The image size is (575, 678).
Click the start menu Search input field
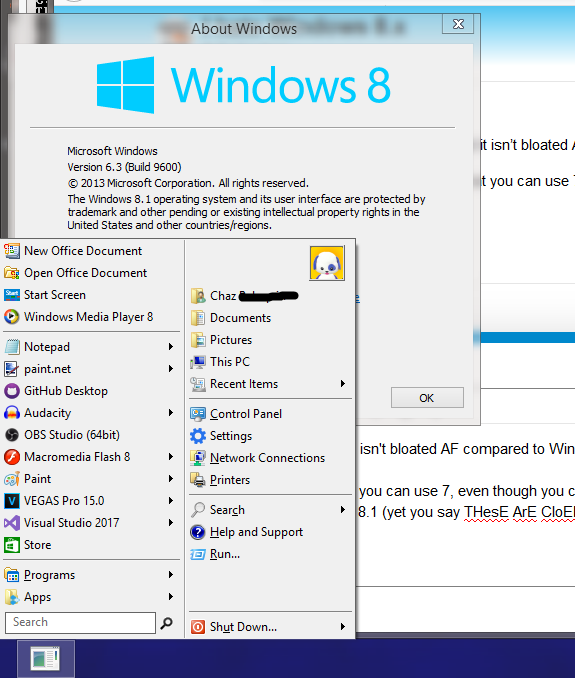click(x=80, y=623)
